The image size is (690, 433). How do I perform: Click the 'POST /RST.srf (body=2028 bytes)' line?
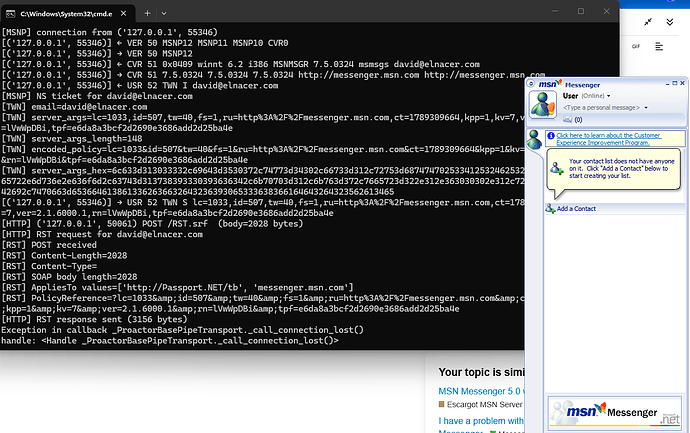coord(152,224)
